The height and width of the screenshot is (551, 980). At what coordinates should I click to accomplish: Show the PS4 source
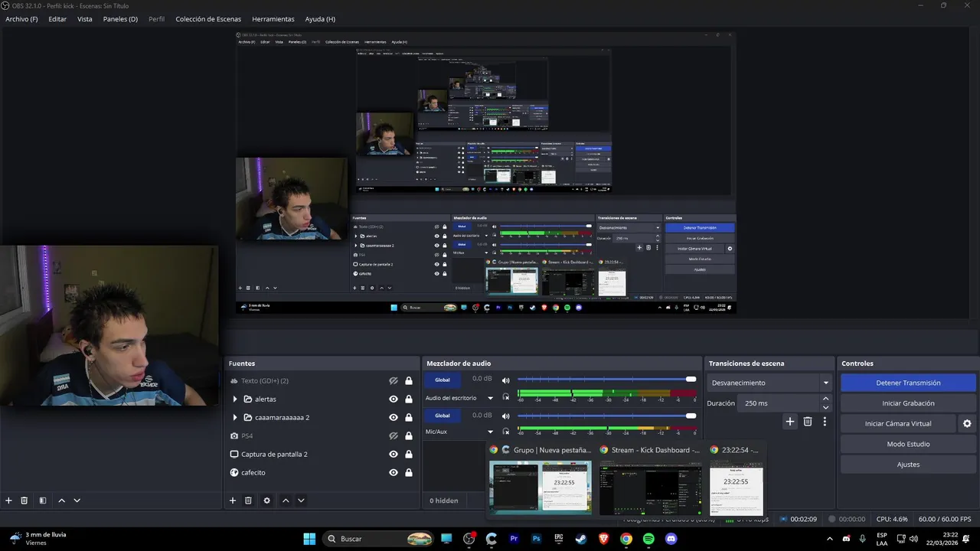(x=394, y=435)
